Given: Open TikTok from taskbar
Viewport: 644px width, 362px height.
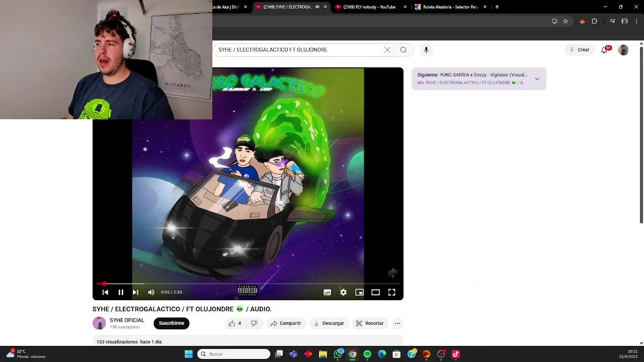Looking at the screenshot, I should [x=456, y=354].
